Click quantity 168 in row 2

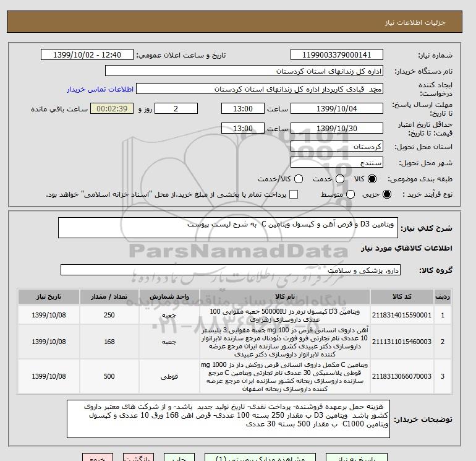(x=109, y=342)
